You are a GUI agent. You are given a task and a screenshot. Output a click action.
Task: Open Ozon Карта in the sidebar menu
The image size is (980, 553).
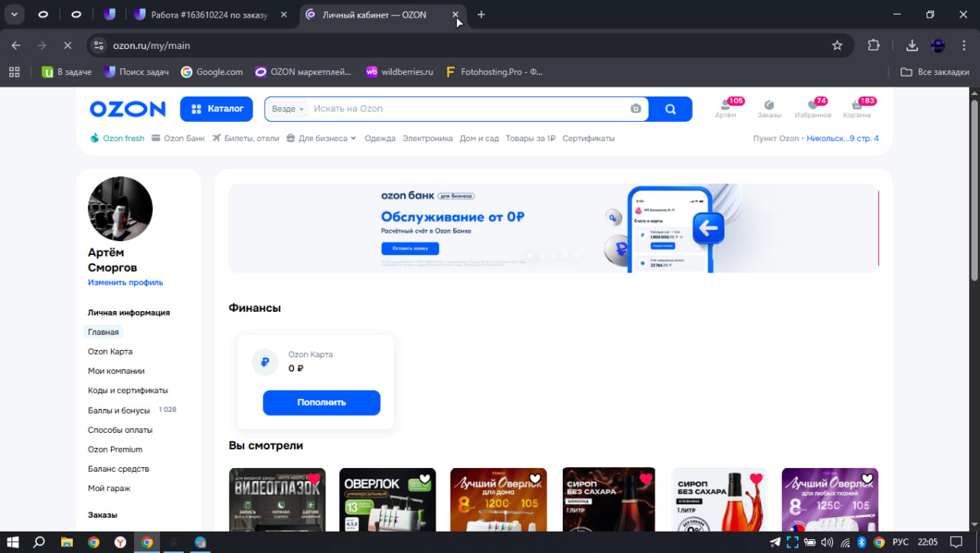click(110, 352)
